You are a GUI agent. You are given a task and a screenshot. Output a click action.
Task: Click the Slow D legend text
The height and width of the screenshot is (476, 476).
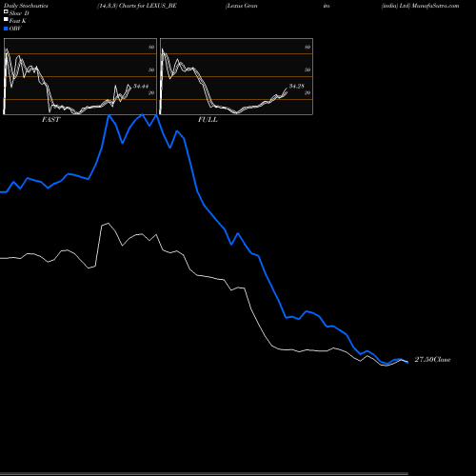(19, 13)
